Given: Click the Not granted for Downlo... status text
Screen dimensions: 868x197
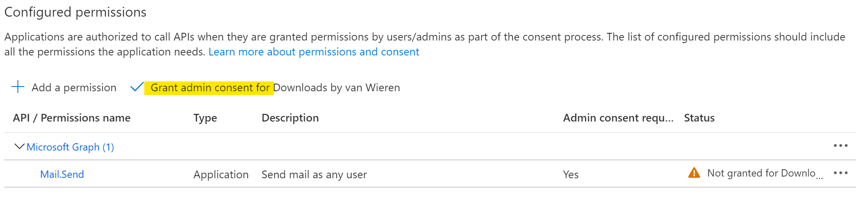Looking at the screenshot, I should point(765,173).
